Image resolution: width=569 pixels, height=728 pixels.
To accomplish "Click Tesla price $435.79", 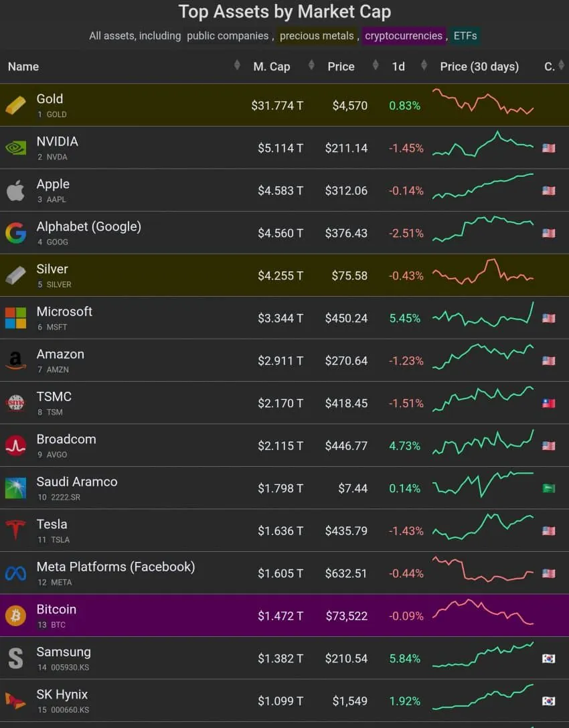I will 346,530.
